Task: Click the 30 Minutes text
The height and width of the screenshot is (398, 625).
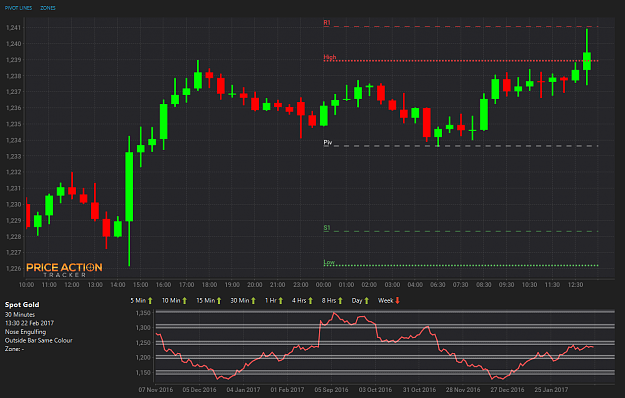Action: (20, 315)
